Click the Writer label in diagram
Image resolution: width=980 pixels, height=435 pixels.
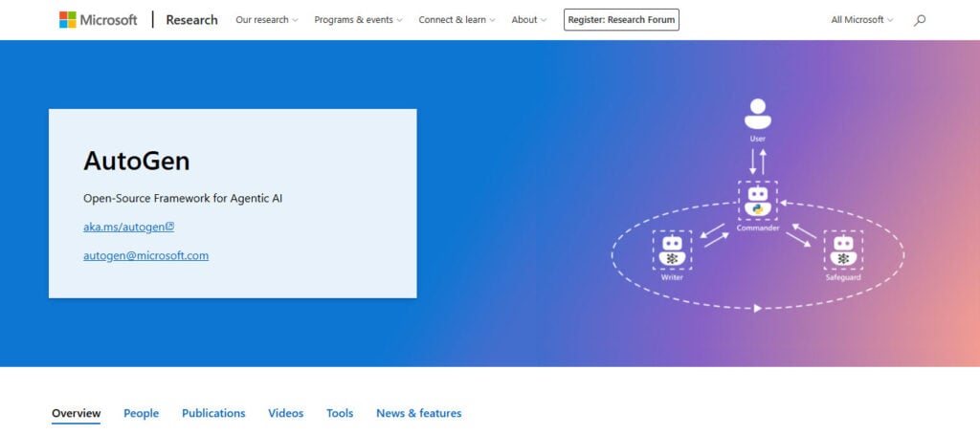click(672, 277)
